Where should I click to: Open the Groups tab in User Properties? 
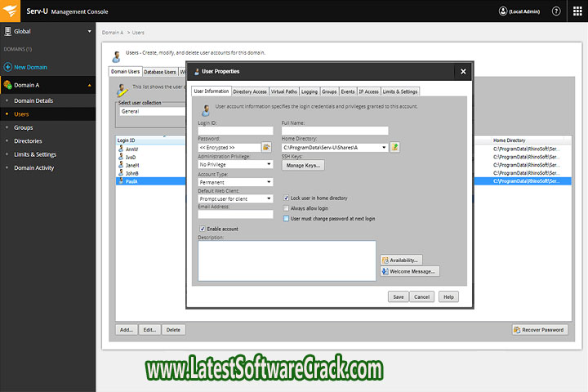point(329,91)
